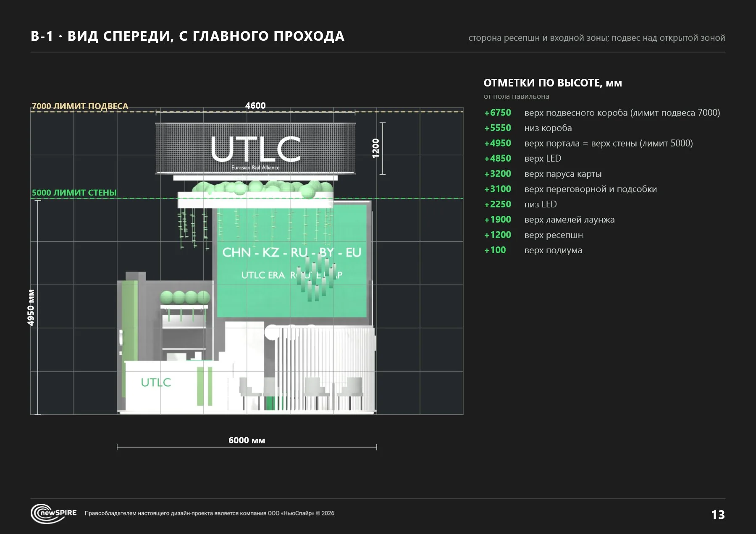Click page number 13
Screen dimensions: 756x534
718,515
